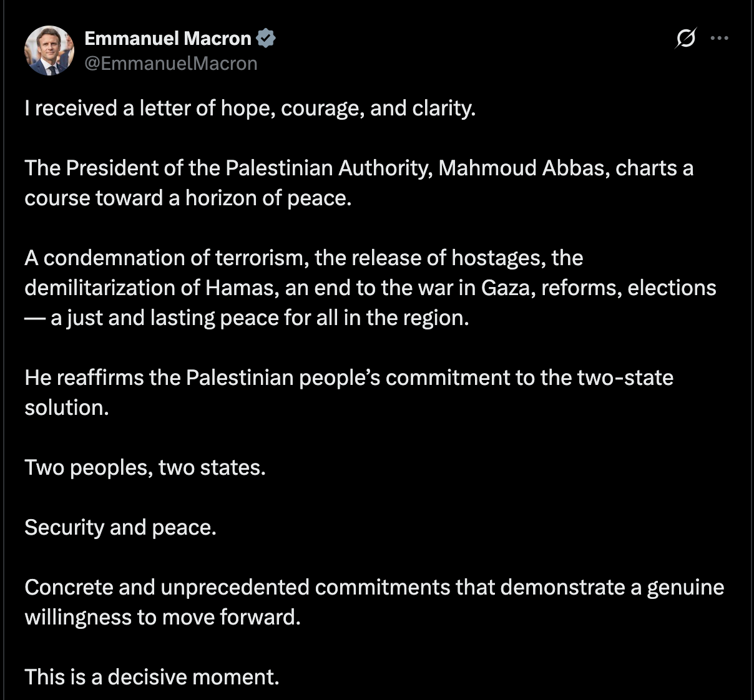Click Emmanuel Macron's profile picture
Image resolution: width=754 pixels, height=700 pixels.
tap(49, 51)
